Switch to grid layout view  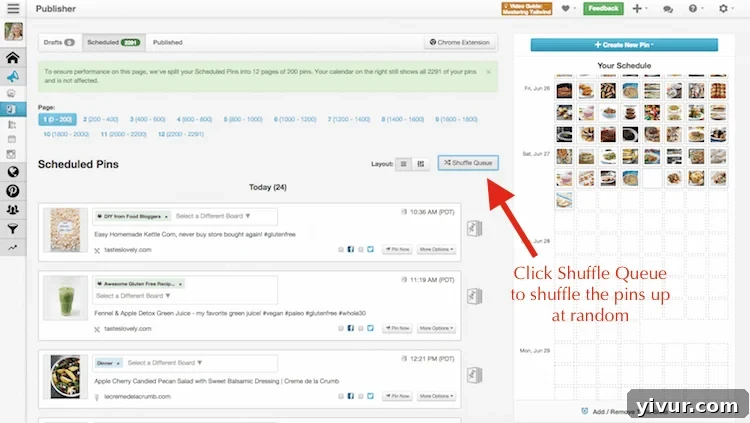[x=420, y=163]
